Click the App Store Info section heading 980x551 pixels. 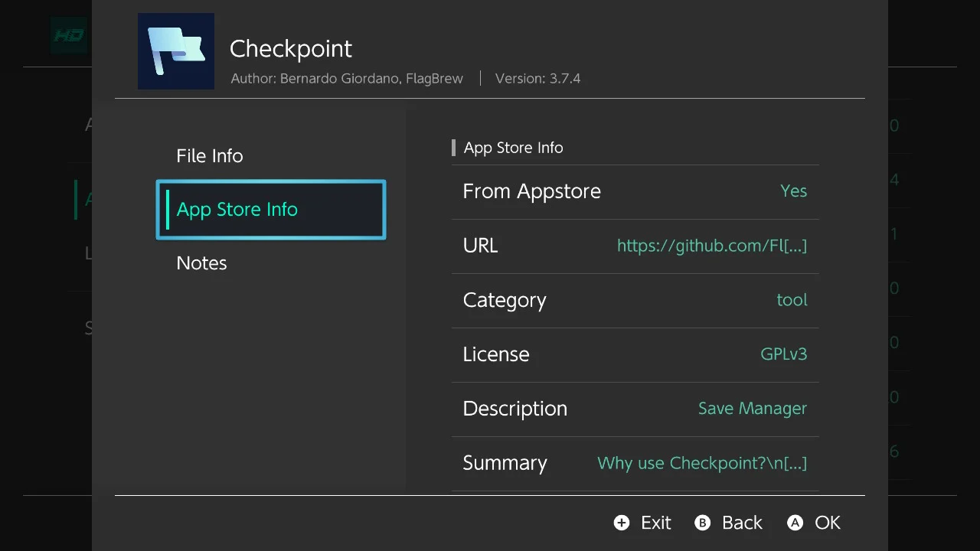tap(513, 148)
